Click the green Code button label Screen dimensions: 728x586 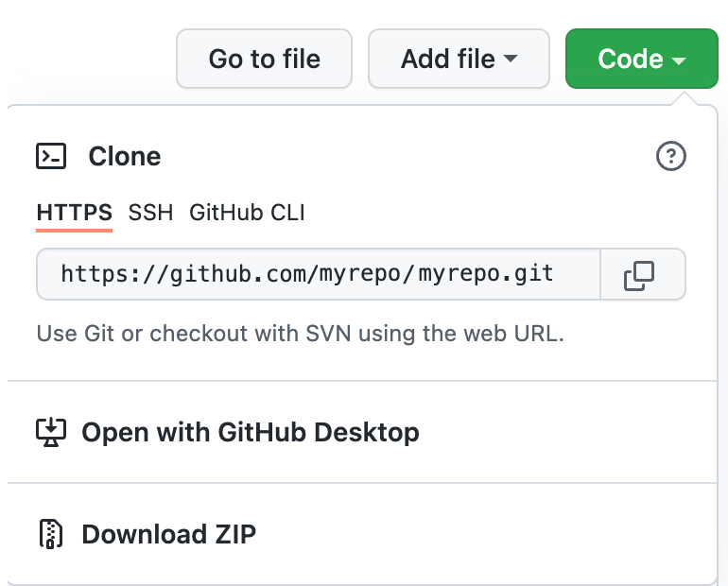[630, 59]
